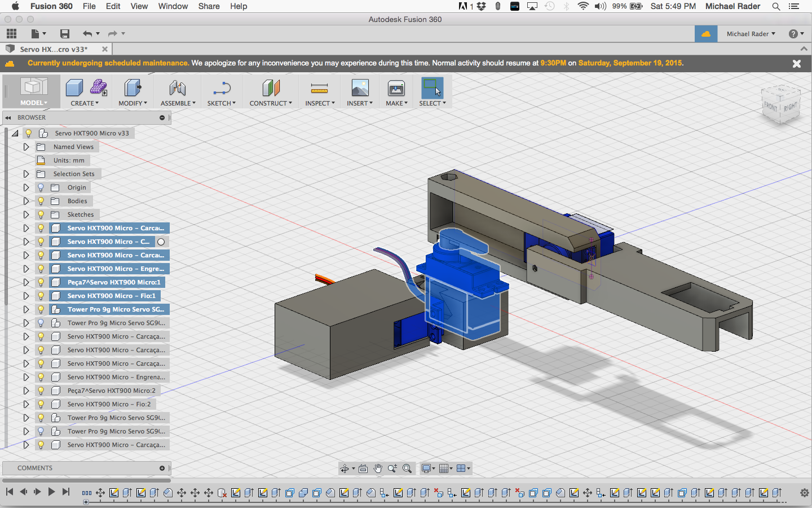This screenshot has height=508, width=812.
Task: Click the Zoom window magnifier icon
Action: coord(392,468)
